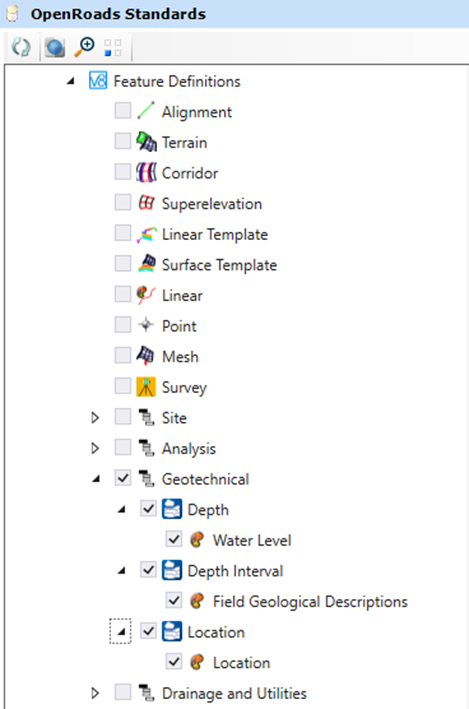Enable the Alignment checkbox
This screenshot has width=469, height=709.
coord(123,110)
